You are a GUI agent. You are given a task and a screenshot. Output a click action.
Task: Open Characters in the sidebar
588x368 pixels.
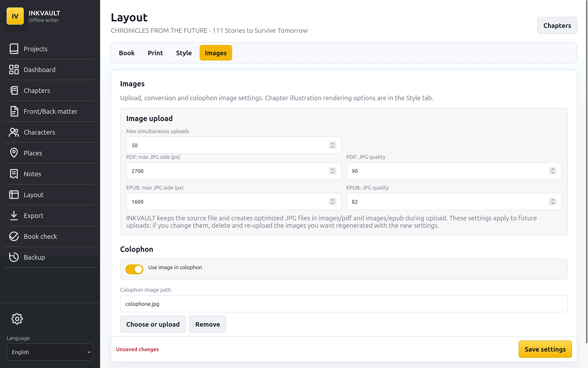[x=50, y=132]
